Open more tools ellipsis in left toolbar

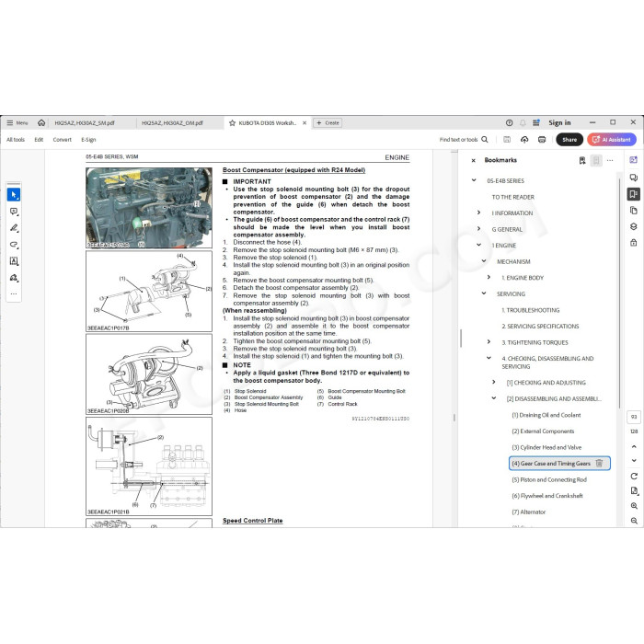(x=14, y=293)
